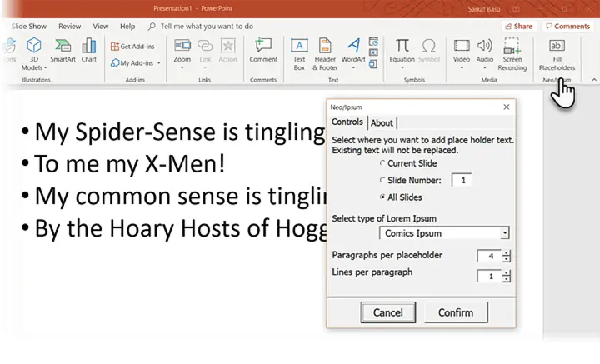Insert a Chart
Image resolution: width=600 pixels, height=364 pixels.
coord(89,50)
